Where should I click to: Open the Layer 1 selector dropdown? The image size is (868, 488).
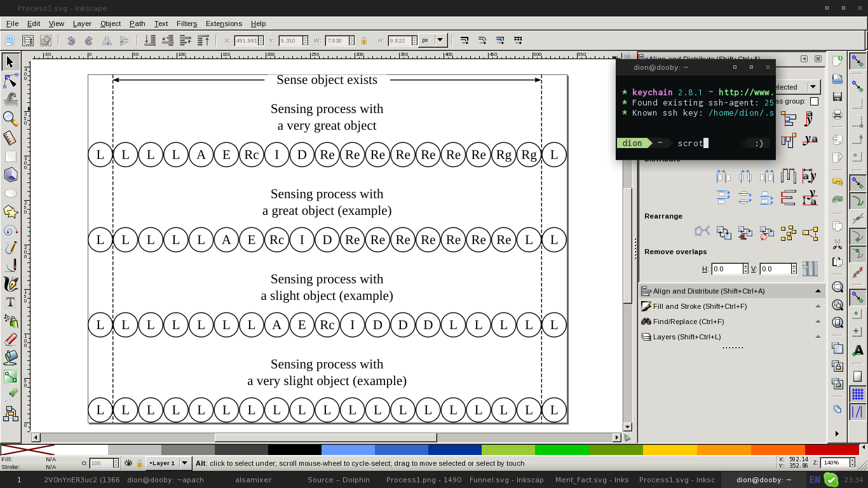pyautogui.click(x=168, y=463)
